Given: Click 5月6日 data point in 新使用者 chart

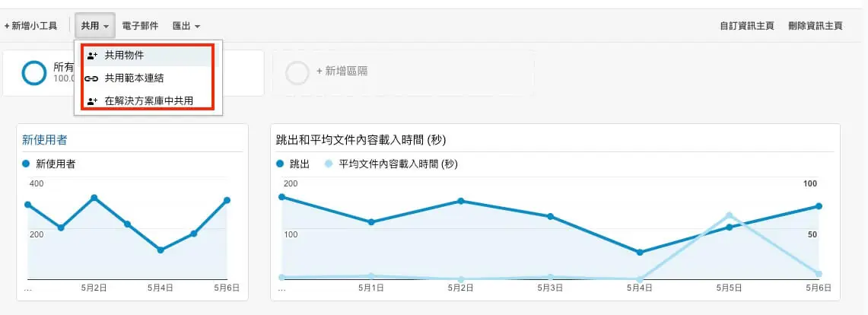Looking at the screenshot, I should [227, 200].
